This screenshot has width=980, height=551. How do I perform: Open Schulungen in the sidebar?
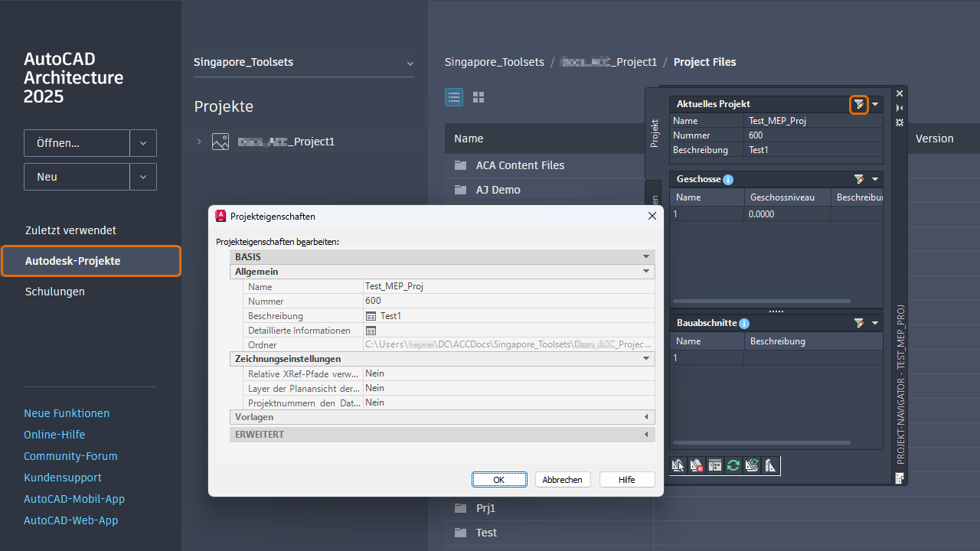point(55,292)
